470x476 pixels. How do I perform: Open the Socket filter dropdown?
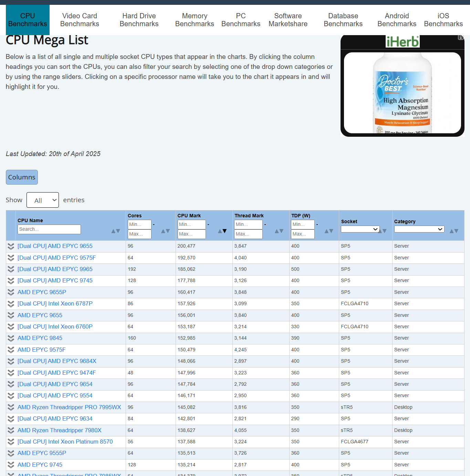(x=359, y=229)
